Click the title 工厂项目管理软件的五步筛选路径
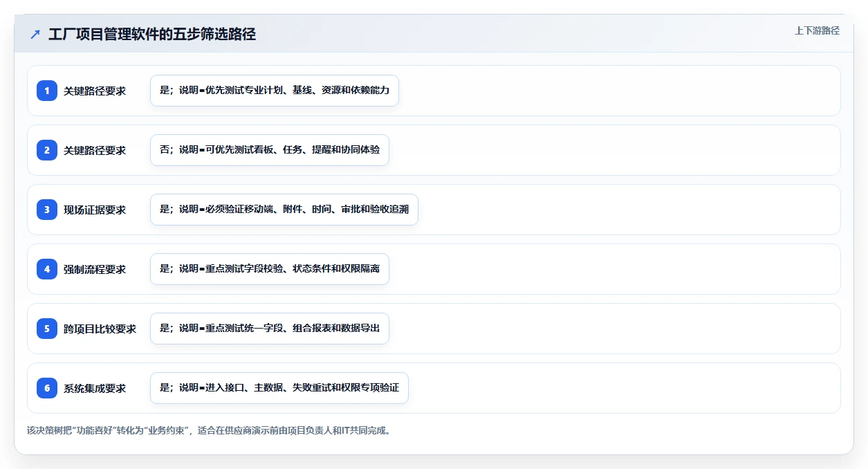 point(152,34)
